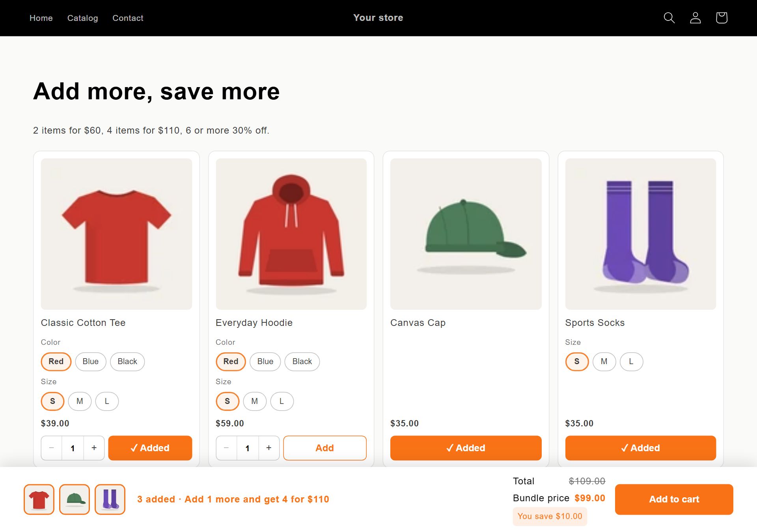Increase Everyday Hoodie quantity with plus

[269, 448]
